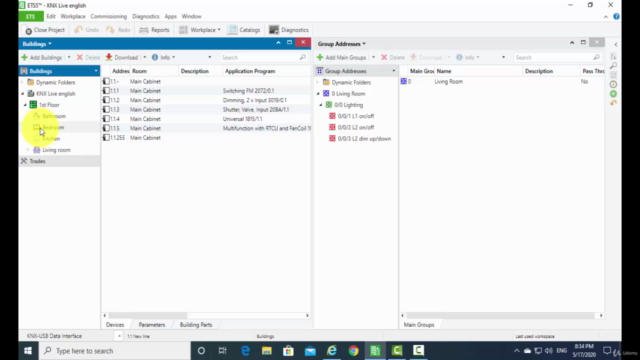Switch to the Devices tab

pos(115,325)
